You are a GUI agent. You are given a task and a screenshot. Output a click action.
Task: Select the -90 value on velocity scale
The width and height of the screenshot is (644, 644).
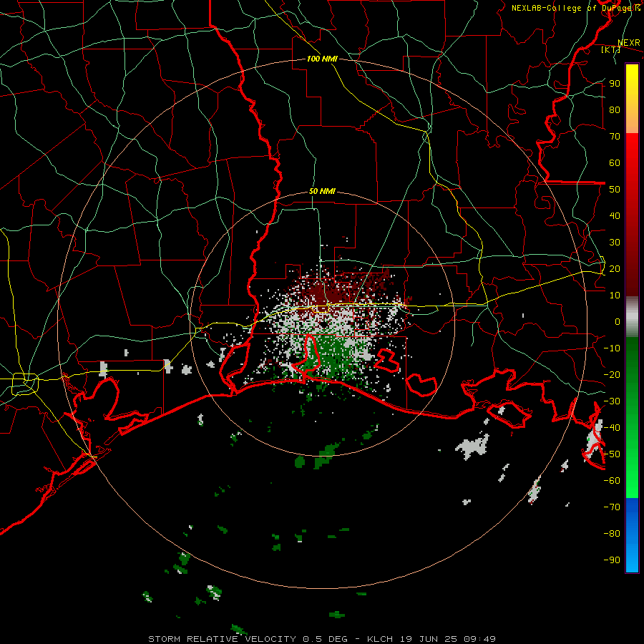point(612,560)
